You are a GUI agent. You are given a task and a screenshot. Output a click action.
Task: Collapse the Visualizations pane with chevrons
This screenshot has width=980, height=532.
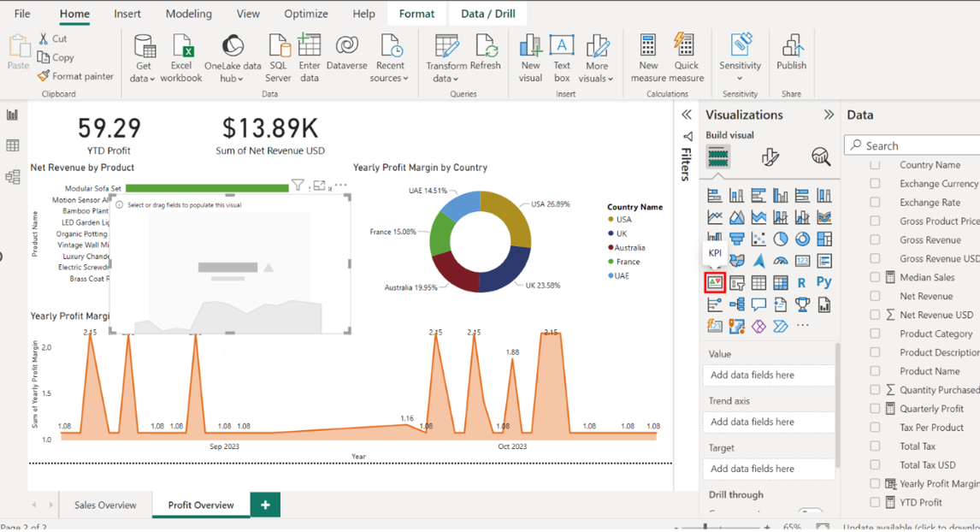point(828,115)
